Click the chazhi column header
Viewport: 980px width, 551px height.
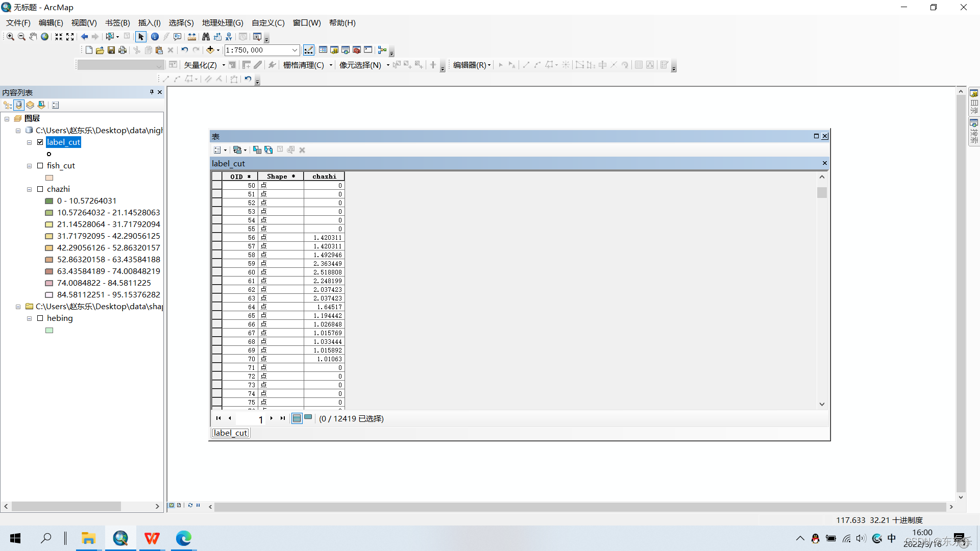click(x=324, y=177)
